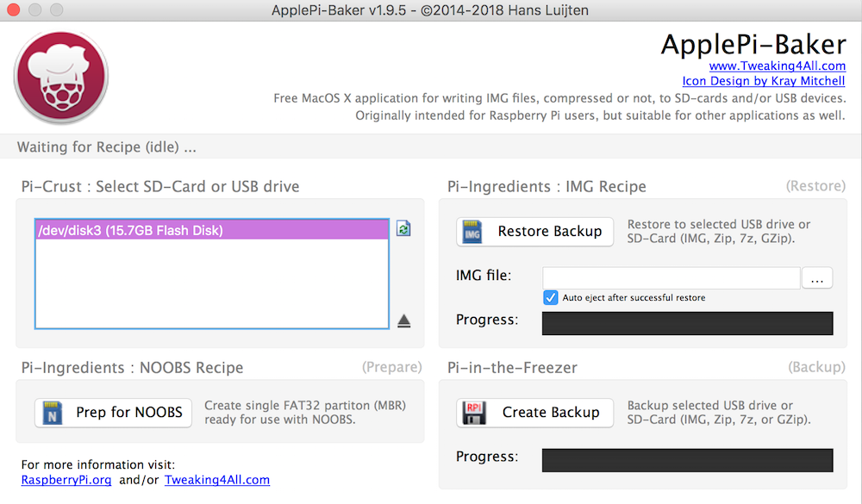862x504 pixels.
Task: Click the 'Pi-in-the-Freezer' heading
Action: 512,368
